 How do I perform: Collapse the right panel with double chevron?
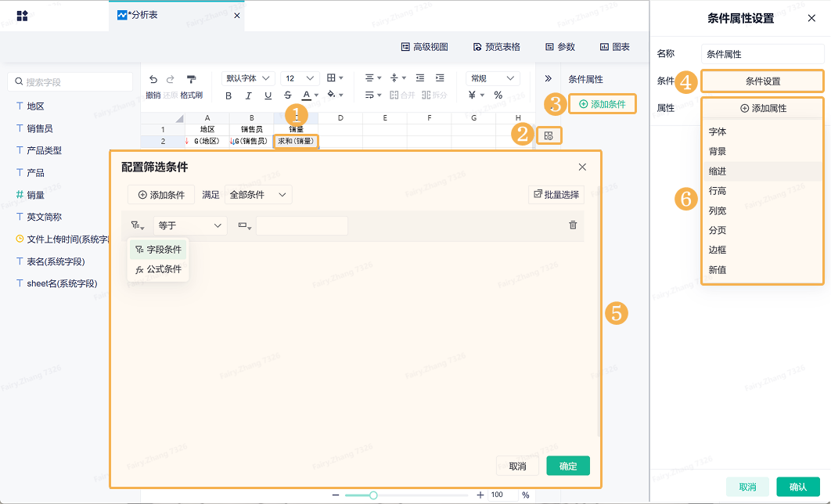[x=548, y=78]
